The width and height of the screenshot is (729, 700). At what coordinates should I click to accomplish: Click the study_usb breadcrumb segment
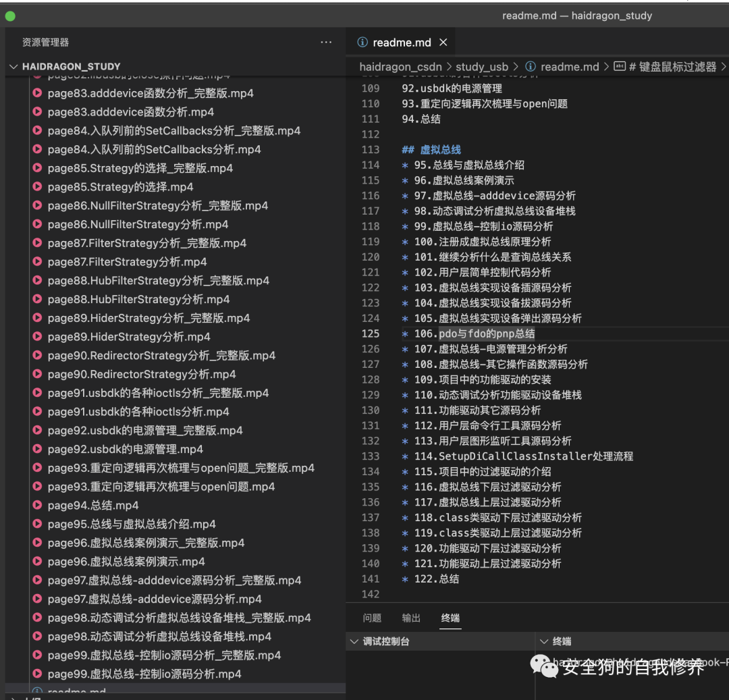click(481, 67)
